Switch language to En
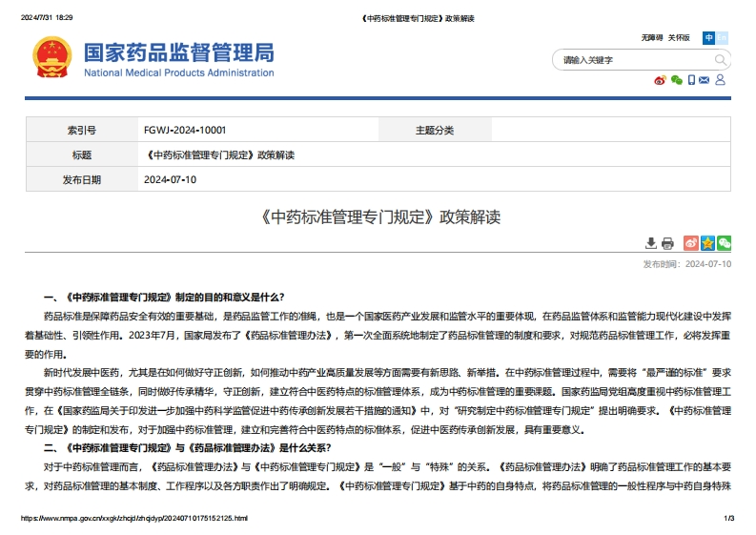The image size is (756, 535). 722,38
